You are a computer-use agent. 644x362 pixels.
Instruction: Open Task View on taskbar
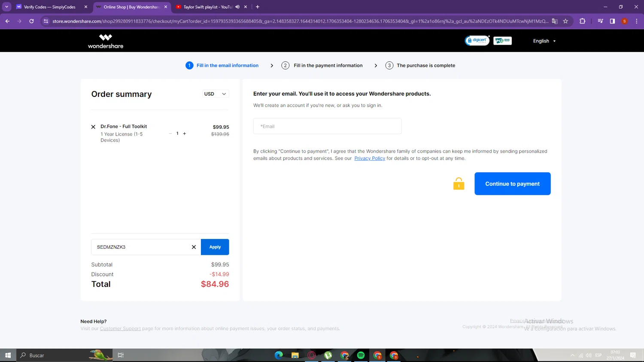point(121,355)
